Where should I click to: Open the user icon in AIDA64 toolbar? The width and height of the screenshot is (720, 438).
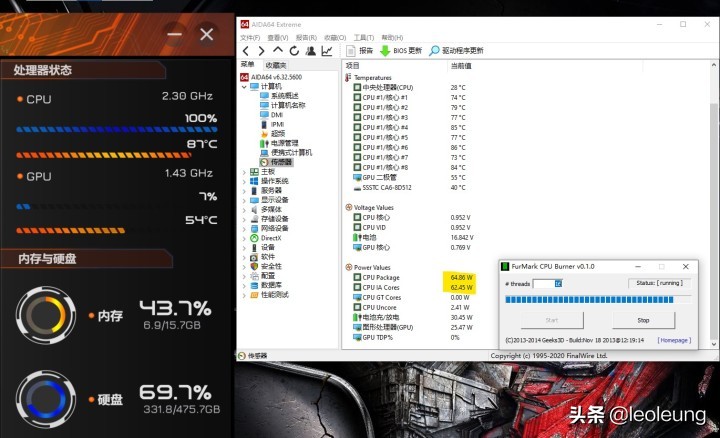tap(311, 51)
